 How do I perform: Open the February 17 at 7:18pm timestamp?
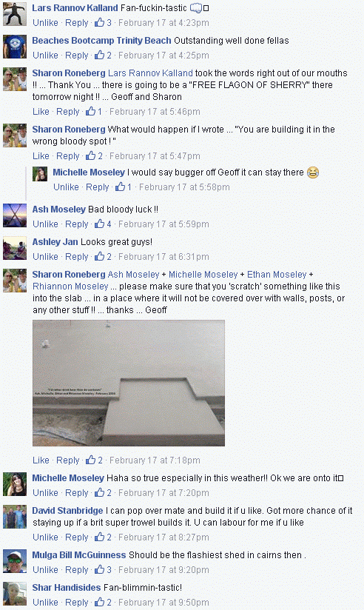(155, 460)
